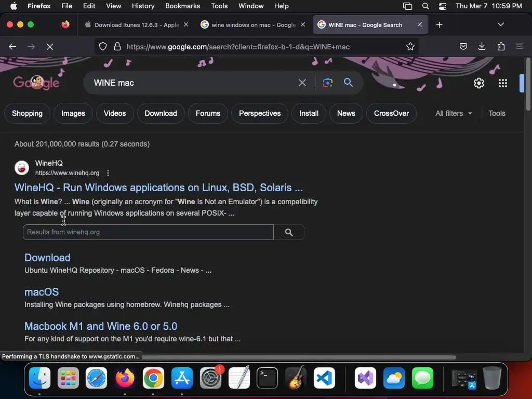Expand the All filters dropdown
The image size is (532, 399).
[454, 113]
